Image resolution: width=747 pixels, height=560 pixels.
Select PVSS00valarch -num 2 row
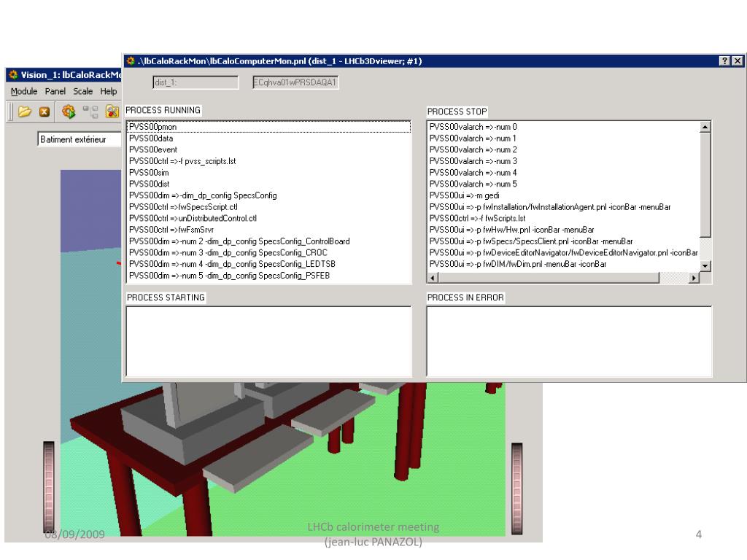click(x=564, y=149)
